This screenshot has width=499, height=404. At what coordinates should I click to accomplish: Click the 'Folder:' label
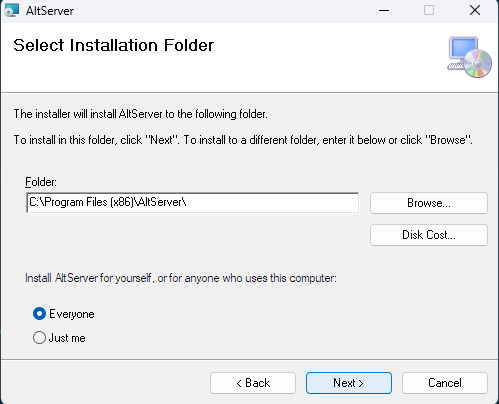41,182
